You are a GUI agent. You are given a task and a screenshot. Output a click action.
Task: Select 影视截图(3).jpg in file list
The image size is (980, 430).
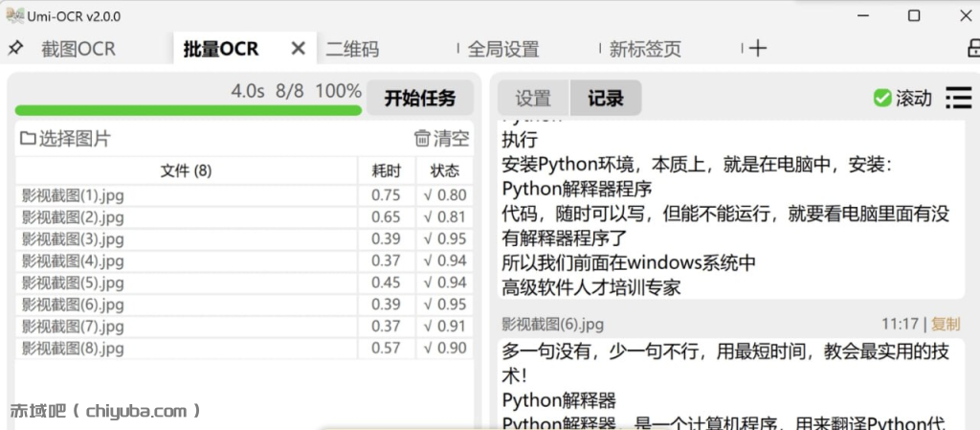click(74, 239)
